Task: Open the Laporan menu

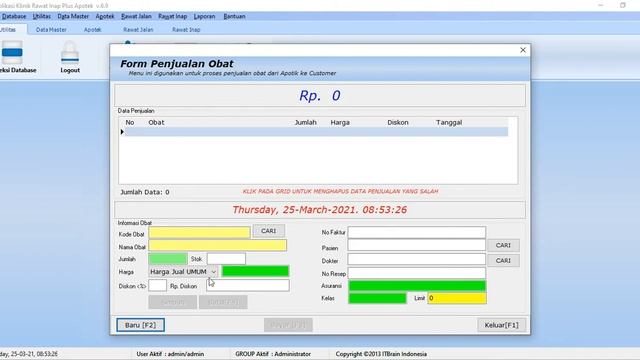Action: (x=204, y=16)
